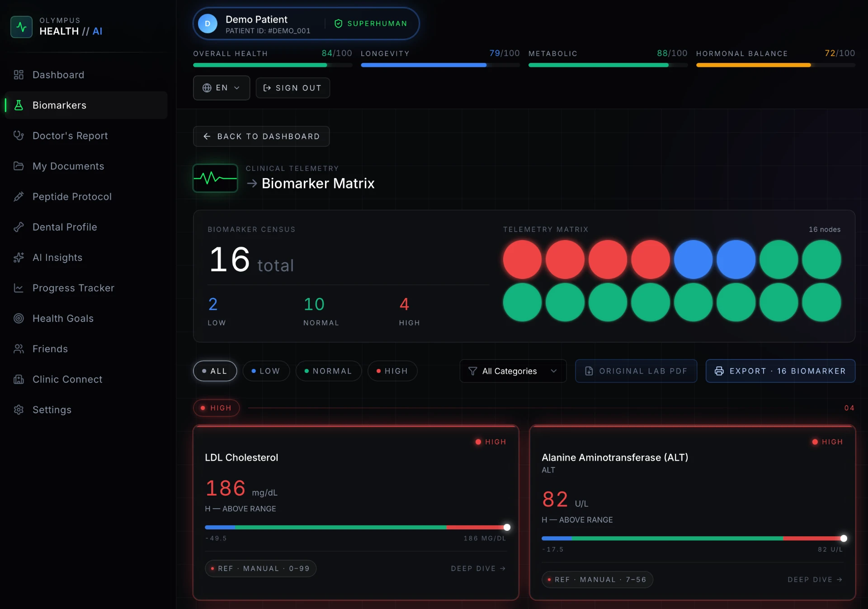Image resolution: width=868 pixels, height=609 pixels.
Task: Open the Dashboard sidebar icon
Action: pos(19,75)
